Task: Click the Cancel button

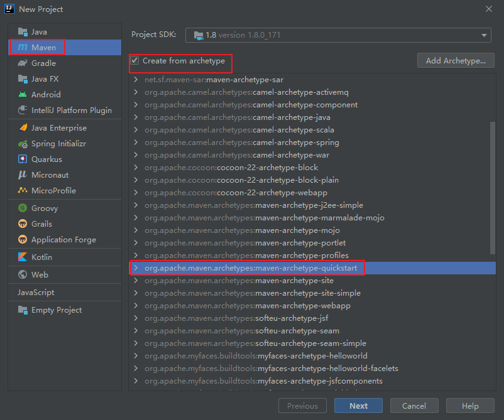Action: [x=414, y=406]
